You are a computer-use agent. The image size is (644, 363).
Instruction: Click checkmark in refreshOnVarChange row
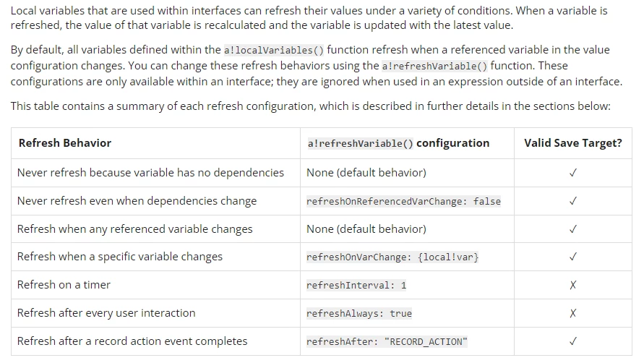coord(573,257)
